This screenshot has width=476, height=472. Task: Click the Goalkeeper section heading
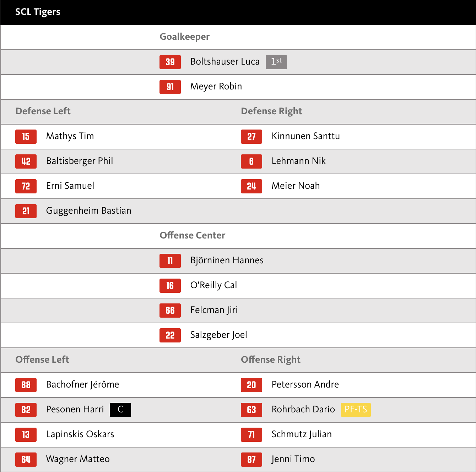click(184, 37)
